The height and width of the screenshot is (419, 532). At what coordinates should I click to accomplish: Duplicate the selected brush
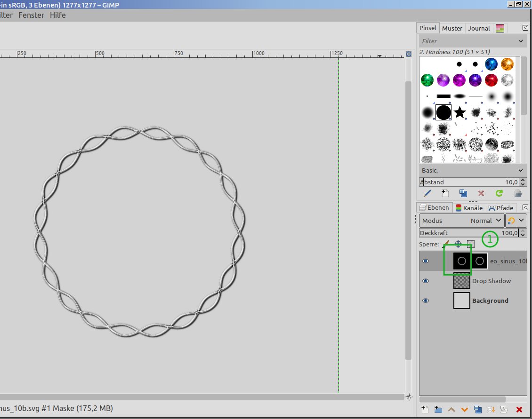point(463,193)
